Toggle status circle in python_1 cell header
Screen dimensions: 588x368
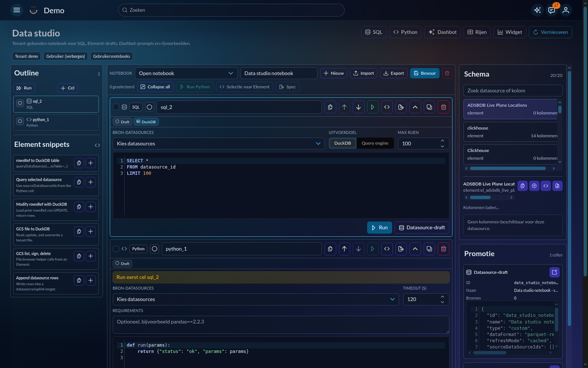tap(155, 249)
